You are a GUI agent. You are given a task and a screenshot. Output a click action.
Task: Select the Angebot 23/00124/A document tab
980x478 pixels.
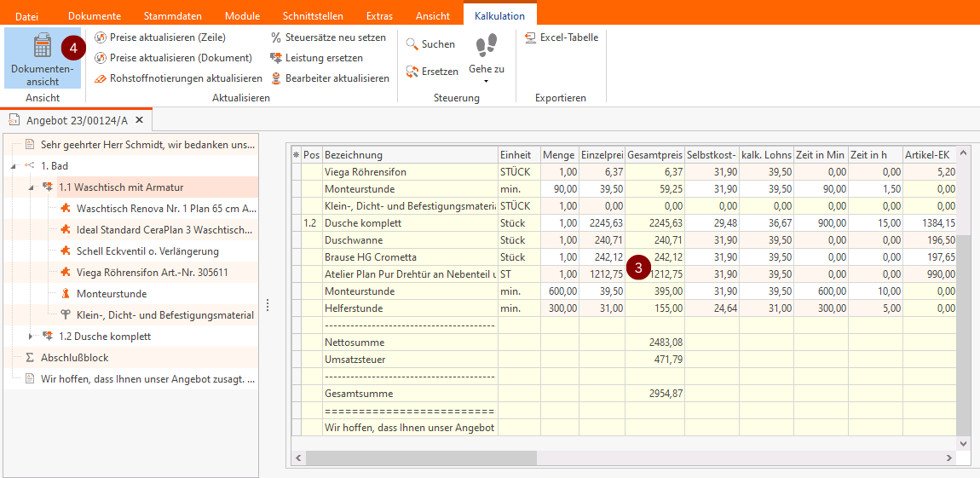[76, 120]
